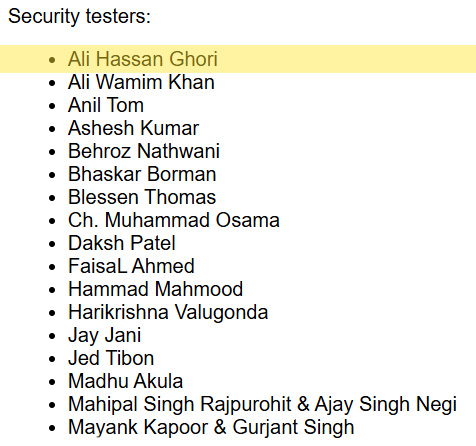Select the Ch. Muhammad Osama entry
This screenshot has height=446, width=476.
click(x=174, y=220)
